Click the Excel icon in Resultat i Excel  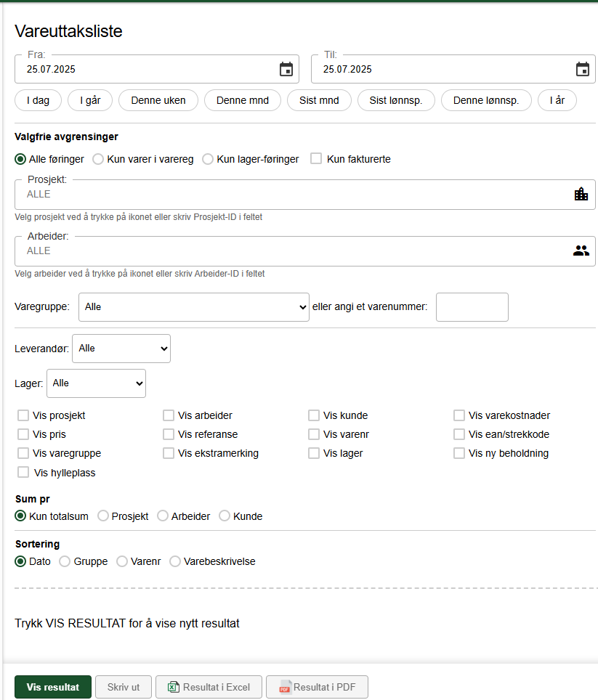tap(173, 687)
